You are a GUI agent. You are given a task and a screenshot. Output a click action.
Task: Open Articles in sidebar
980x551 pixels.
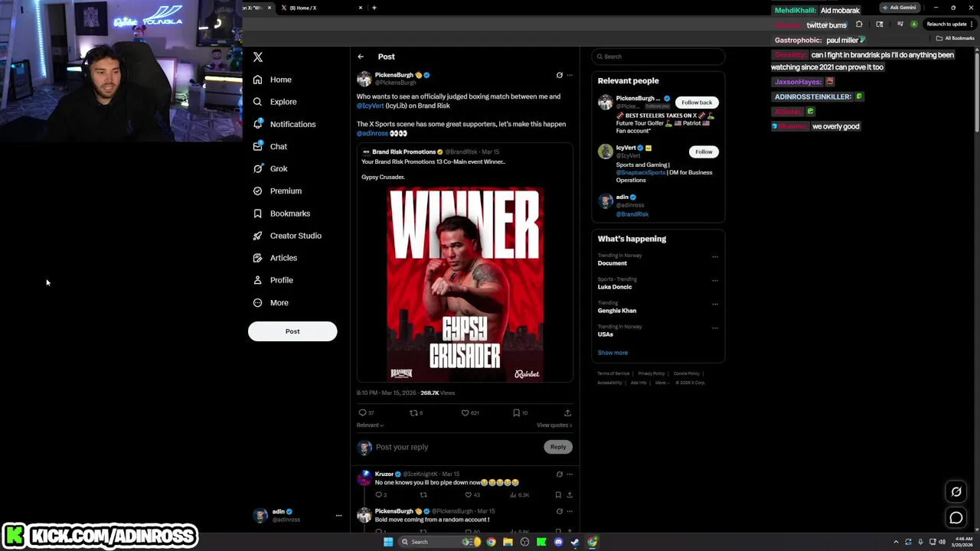coord(275,258)
